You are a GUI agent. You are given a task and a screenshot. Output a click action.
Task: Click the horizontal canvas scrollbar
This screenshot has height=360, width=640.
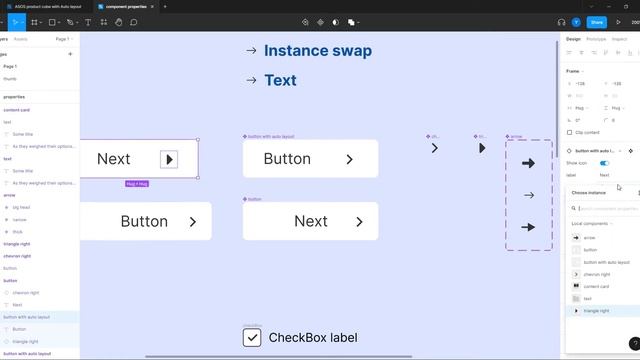pyautogui.click(x=279, y=356)
